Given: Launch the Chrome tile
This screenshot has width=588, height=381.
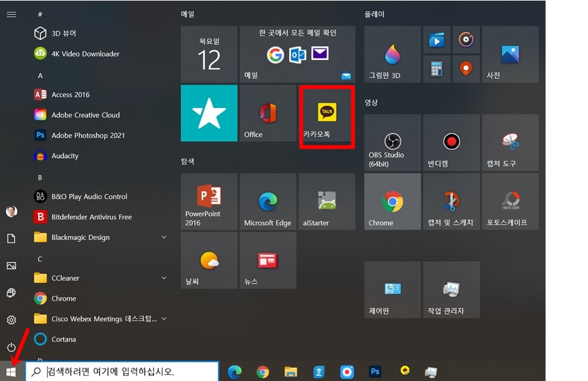Looking at the screenshot, I should [x=392, y=202].
